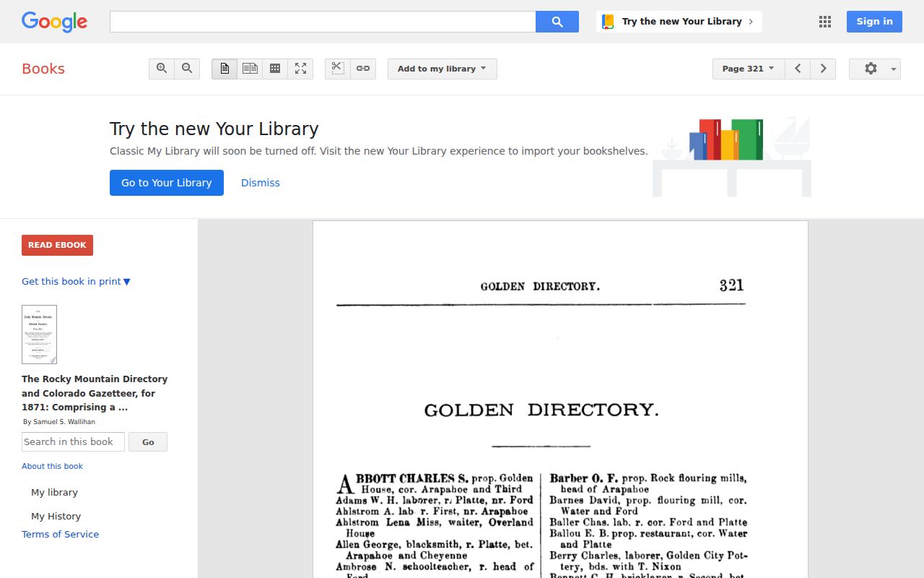
Task: Open the Terms of Service link
Action: [x=60, y=534]
